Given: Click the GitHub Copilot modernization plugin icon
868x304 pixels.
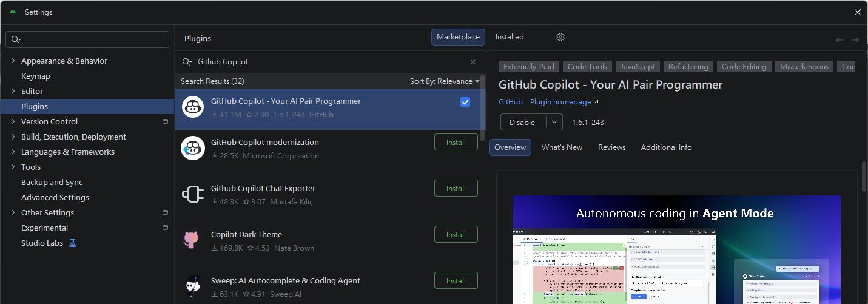Looking at the screenshot, I should coord(193,149).
